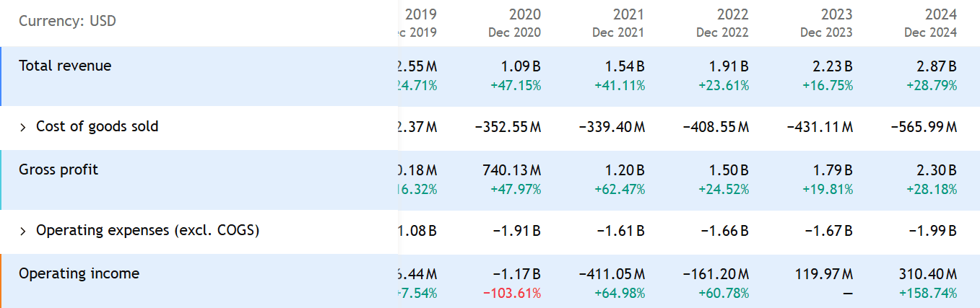Click the Gross profit row label
The height and width of the screenshot is (308, 980).
(58, 170)
